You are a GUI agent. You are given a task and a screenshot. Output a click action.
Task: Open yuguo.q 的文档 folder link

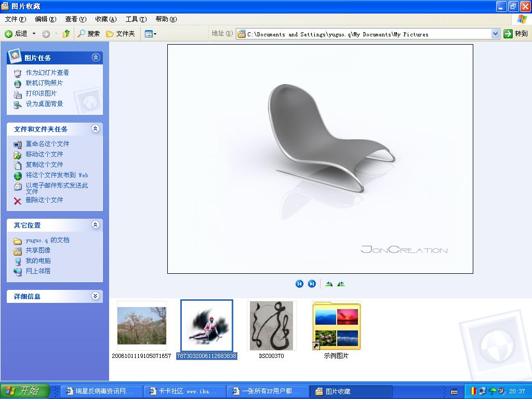(47, 240)
